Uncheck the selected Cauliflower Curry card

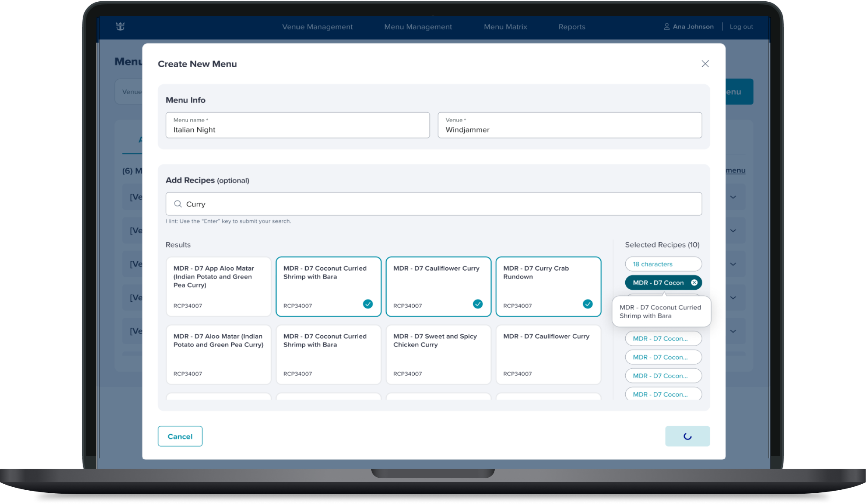pyautogui.click(x=477, y=304)
